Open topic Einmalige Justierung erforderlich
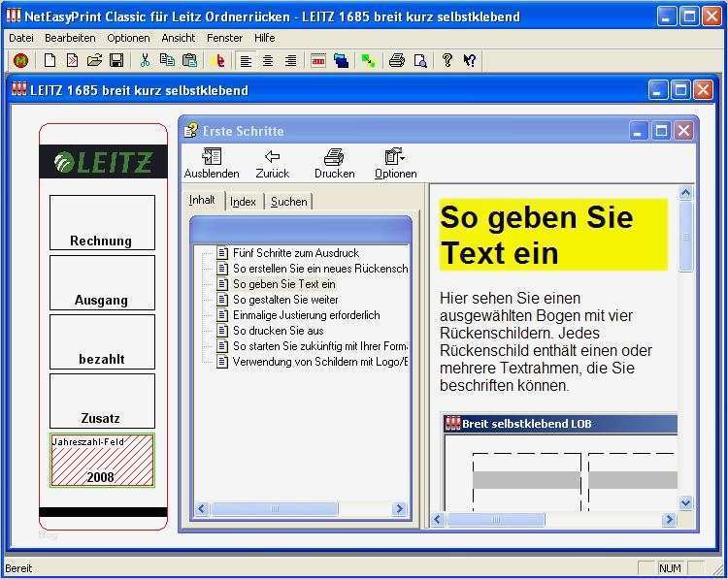The image size is (728, 579). click(x=307, y=315)
